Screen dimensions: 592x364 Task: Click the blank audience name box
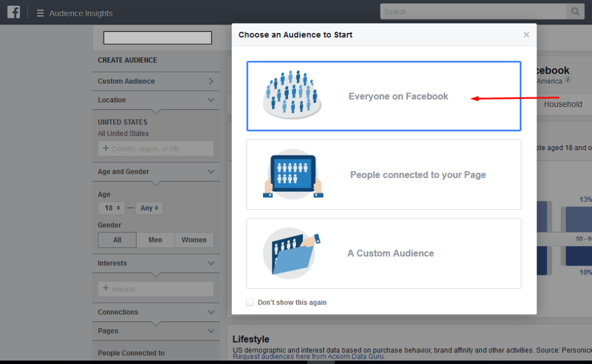coord(157,38)
